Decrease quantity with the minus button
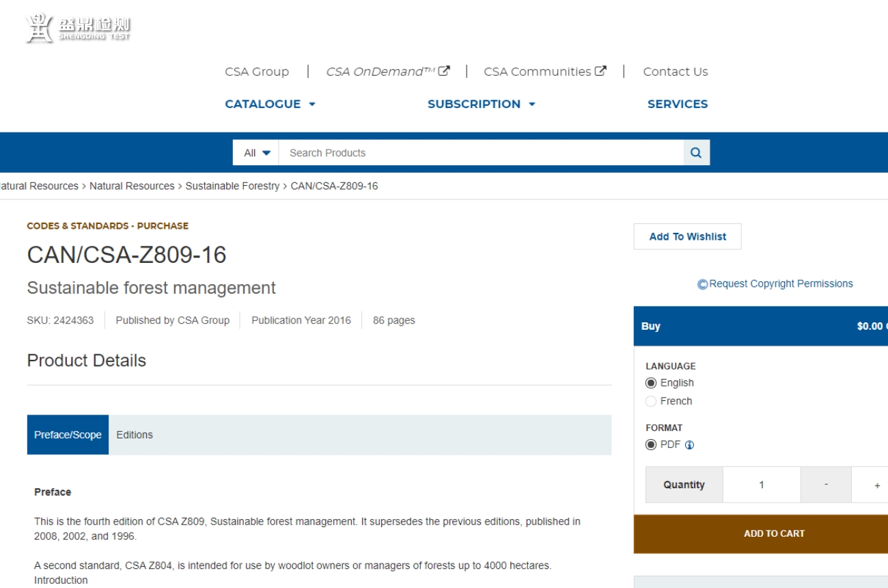Viewport: 888px width, 588px height. point(826,485)
